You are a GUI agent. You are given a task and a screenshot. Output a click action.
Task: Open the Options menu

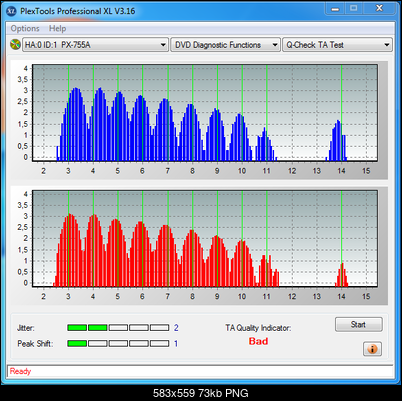coord(25,29)
